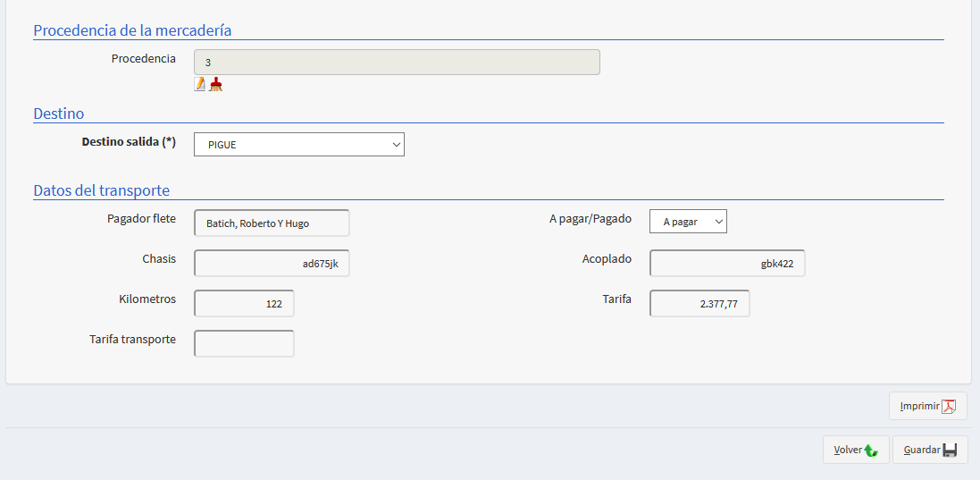Focus the Procedencia field containing 3
Image resolution: width=980 pixels, height=480 pixels.
397,63
